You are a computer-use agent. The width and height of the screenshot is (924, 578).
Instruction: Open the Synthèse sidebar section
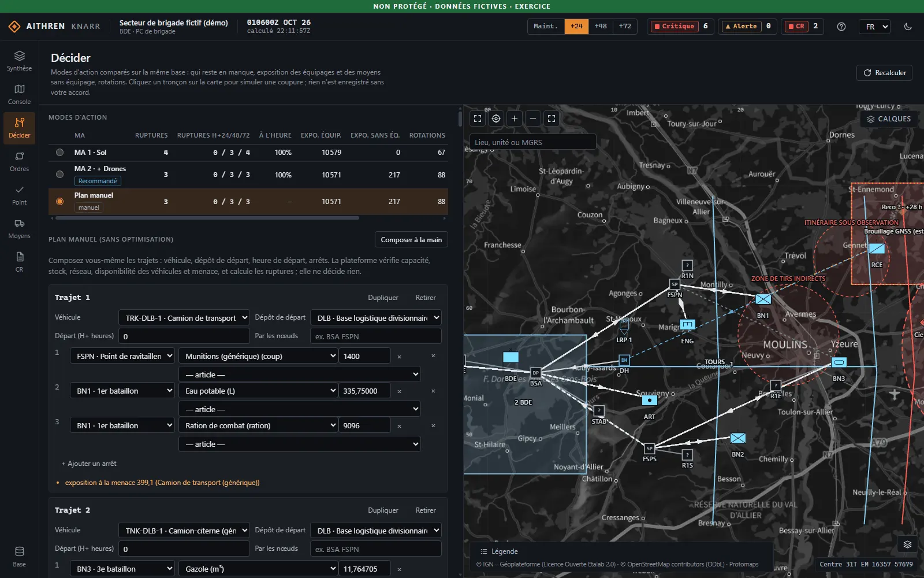[19, 61]
